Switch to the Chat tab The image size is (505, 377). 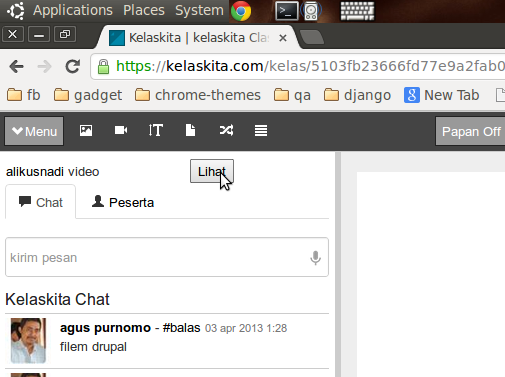(41, 202)
